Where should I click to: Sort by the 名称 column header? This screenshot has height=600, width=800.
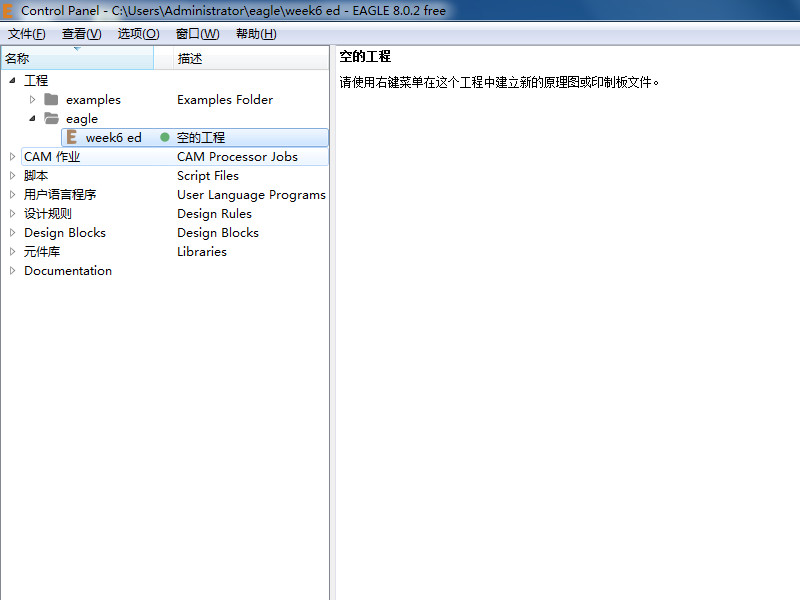(77, 58)
